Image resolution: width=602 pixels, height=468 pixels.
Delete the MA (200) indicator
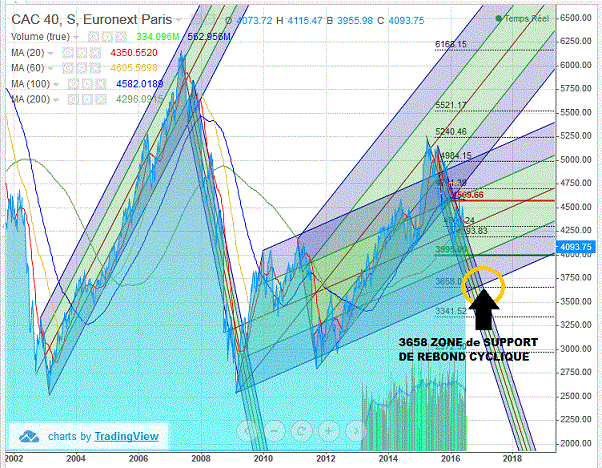pyautogui.click(x=101, y=99)
